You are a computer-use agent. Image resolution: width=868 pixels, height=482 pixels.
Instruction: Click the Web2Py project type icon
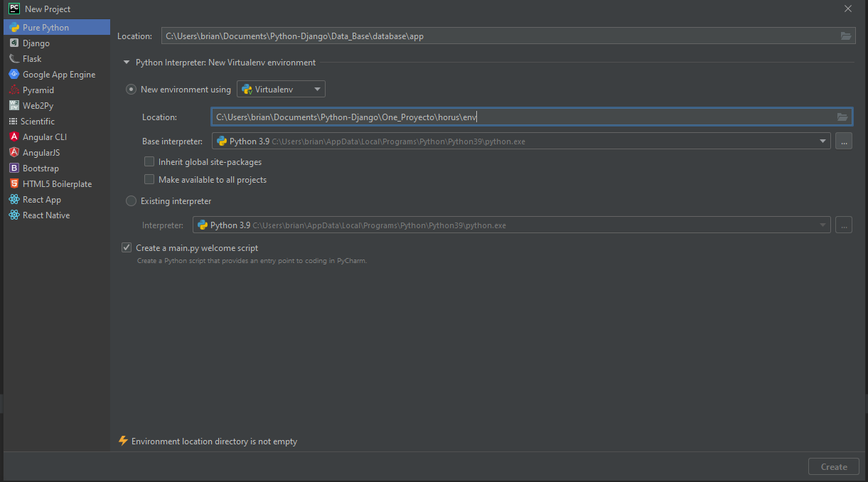point(14,106)
